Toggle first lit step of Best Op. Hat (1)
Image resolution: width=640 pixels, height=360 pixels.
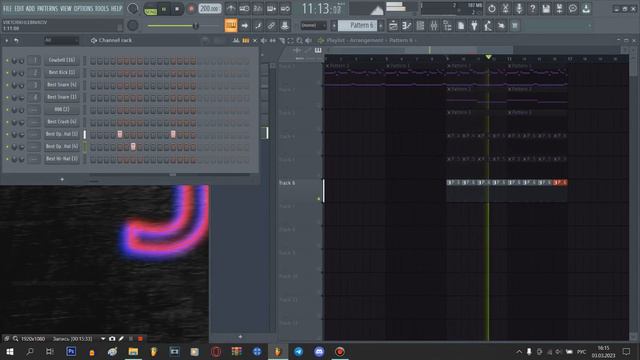120,134
